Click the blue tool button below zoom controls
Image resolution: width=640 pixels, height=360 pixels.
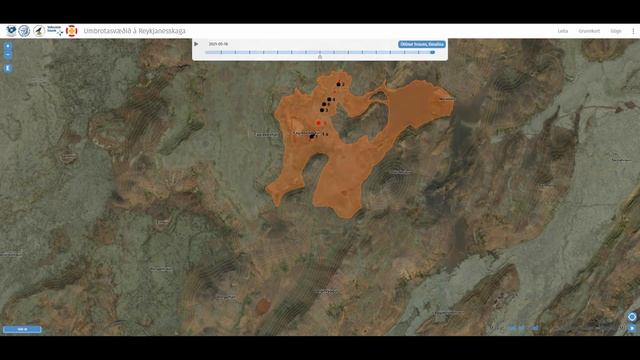8,68
